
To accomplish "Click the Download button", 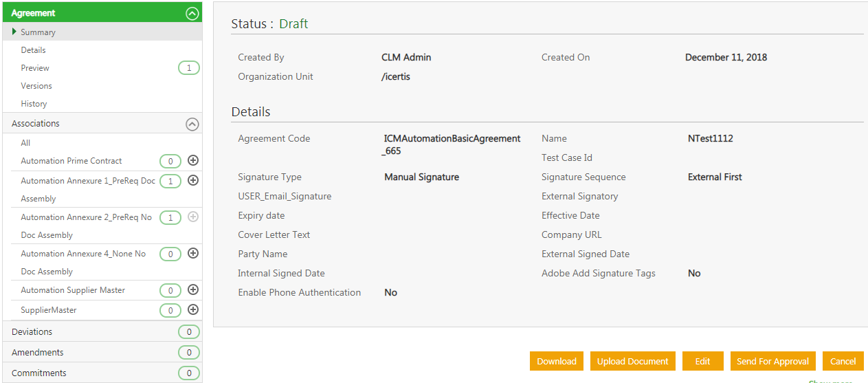I will 557,361.
